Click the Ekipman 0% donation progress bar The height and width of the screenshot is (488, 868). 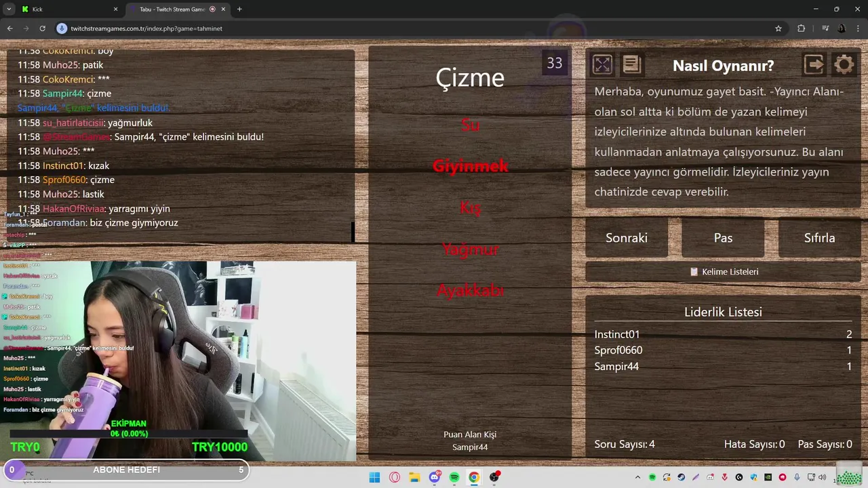pyautogui.click(x=129, y=434)
